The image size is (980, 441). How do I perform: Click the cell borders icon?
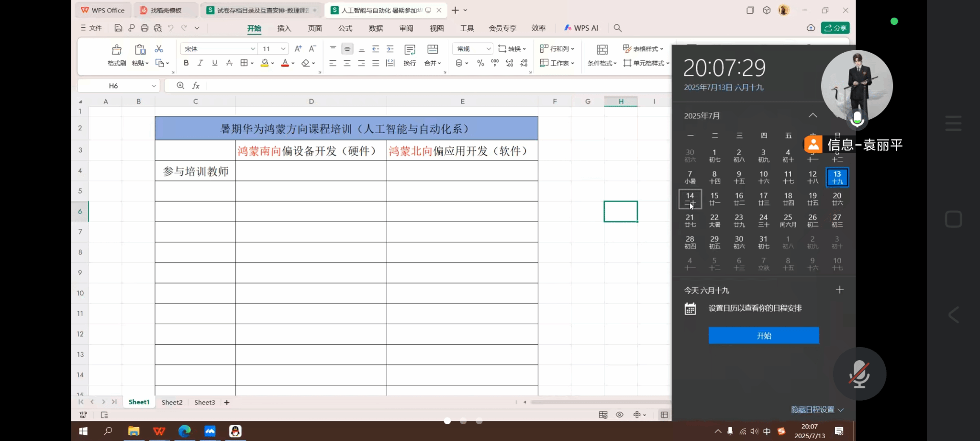[x=244, y=63]
